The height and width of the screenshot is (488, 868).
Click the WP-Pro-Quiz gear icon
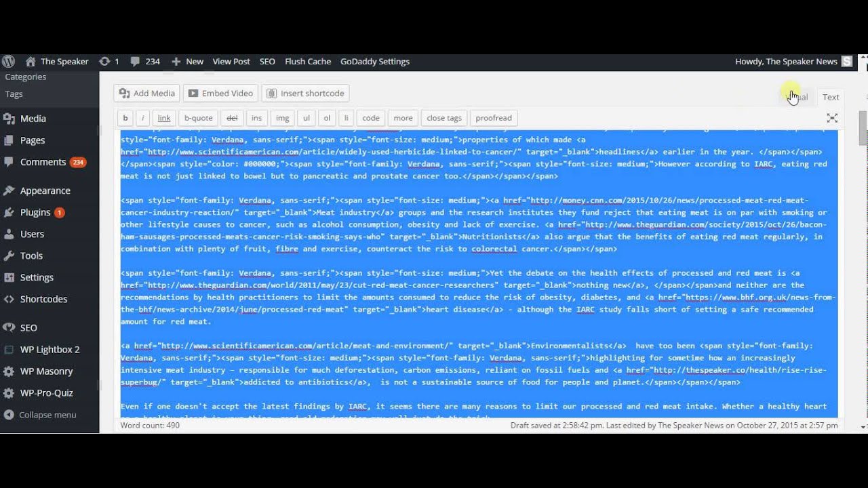[x=9, y=393]
